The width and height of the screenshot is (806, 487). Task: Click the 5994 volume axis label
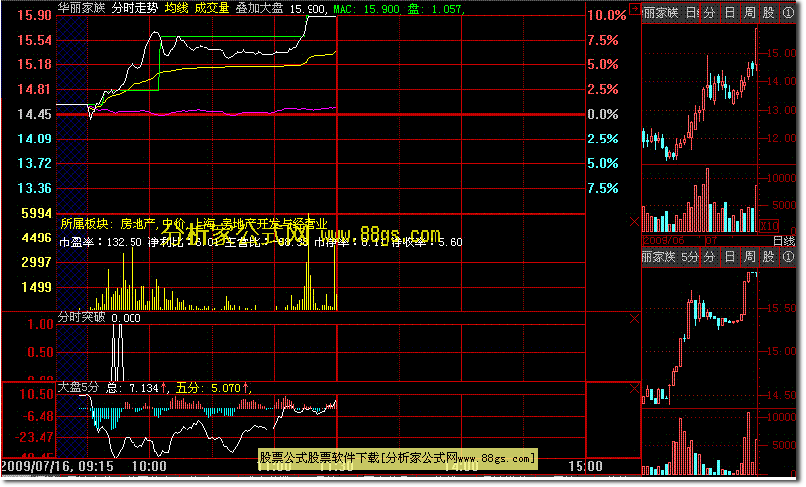36,213
